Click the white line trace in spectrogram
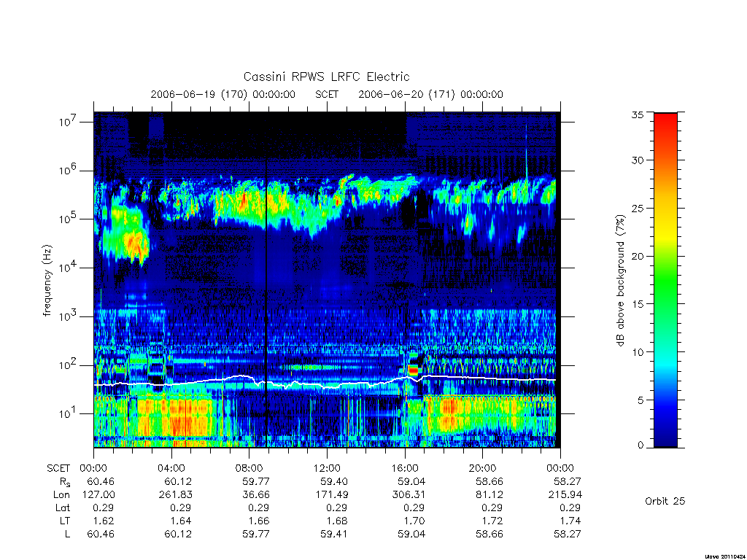The height and width of the screenshot is (560, 747). 325,381
